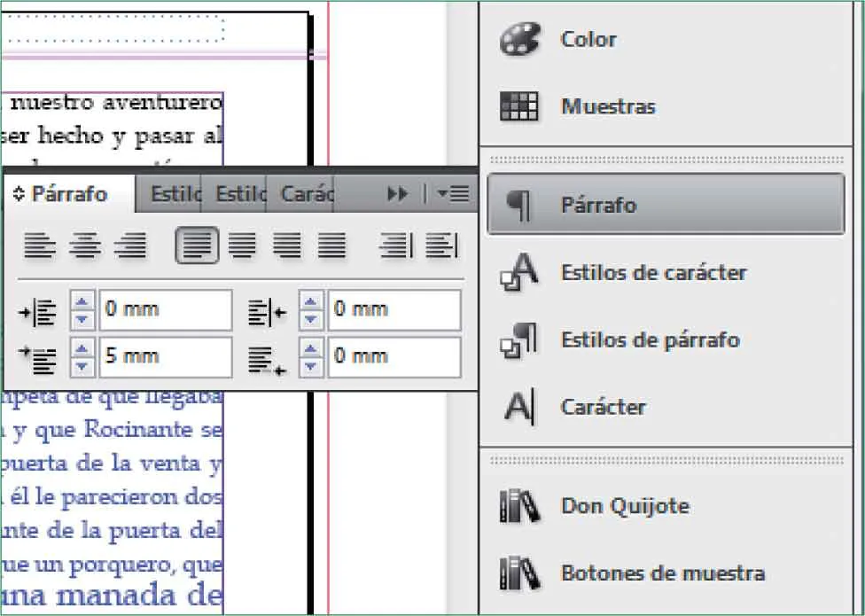Click the align right paragraph icon
The image size is (865, 616).
click(x=131, y=246)
